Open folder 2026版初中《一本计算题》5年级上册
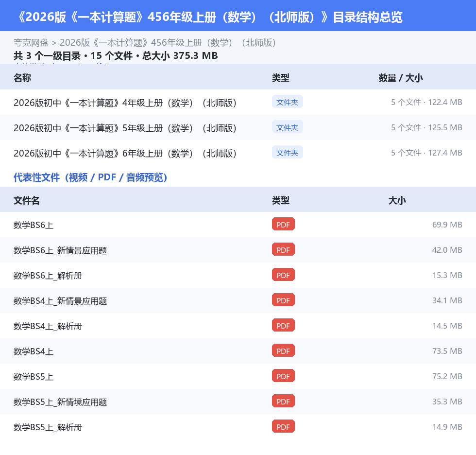This screenshot has height=455, width=476. (125, 128)
